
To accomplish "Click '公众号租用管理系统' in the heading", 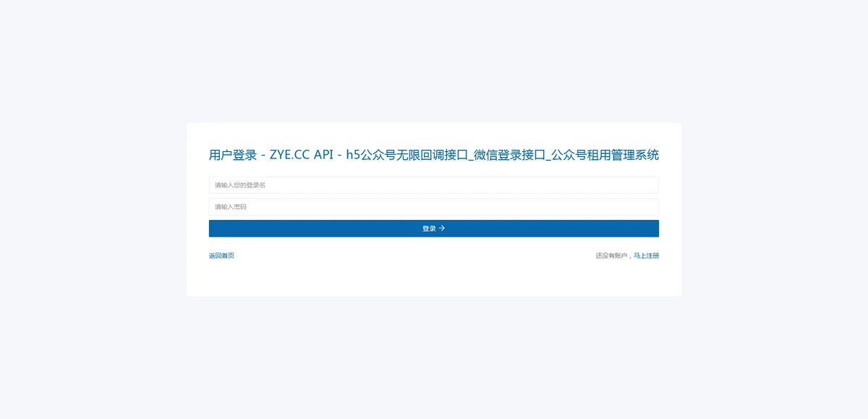I will tap(605, 155).
